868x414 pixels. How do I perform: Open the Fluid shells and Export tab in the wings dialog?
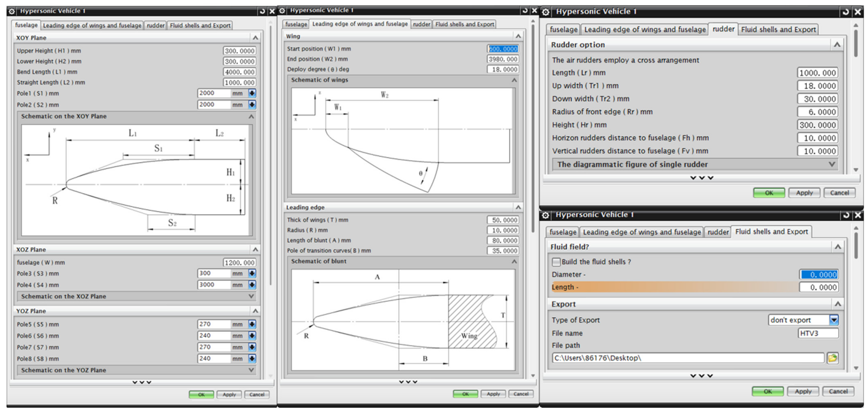464,24
